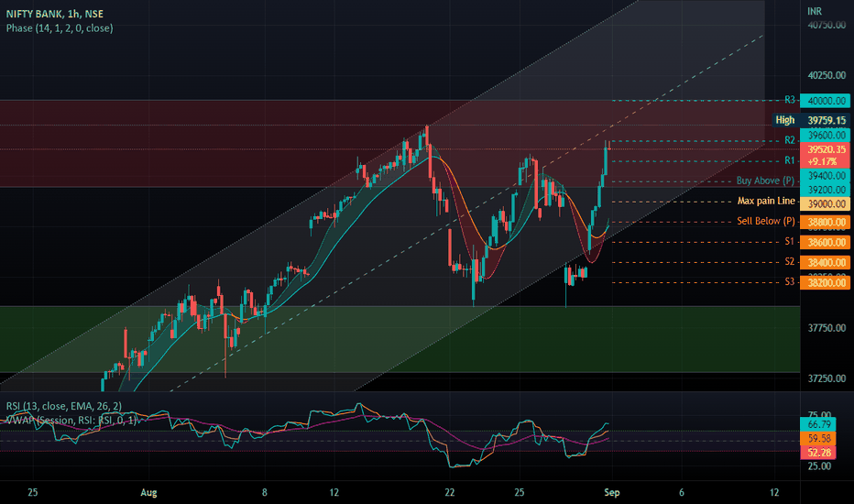Select the R1 resistance label
The image size is (854, 504).
pos(790,160)
